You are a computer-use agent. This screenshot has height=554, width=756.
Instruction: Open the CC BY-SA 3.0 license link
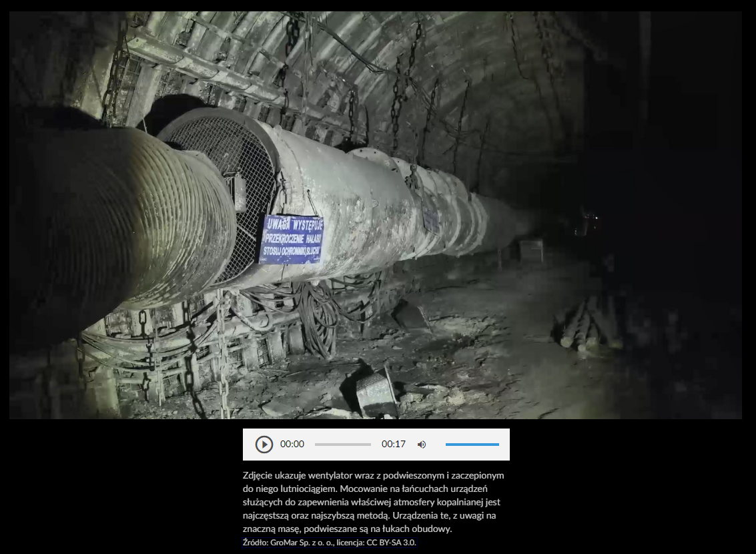[391, 543]
